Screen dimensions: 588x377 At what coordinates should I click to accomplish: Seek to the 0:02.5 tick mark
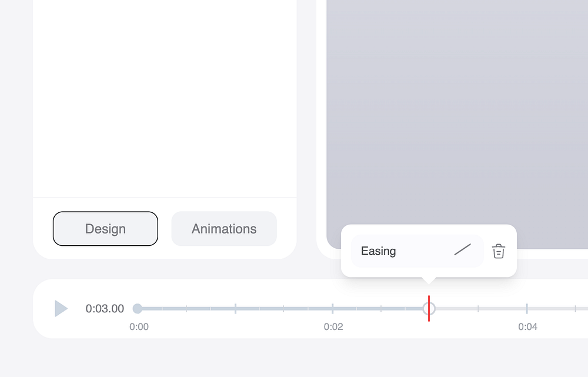381,308
